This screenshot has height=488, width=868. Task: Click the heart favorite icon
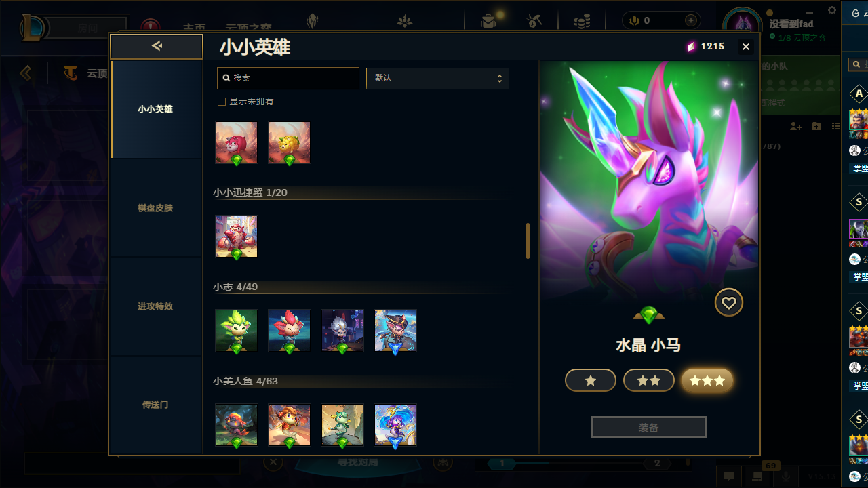point(729,303)
